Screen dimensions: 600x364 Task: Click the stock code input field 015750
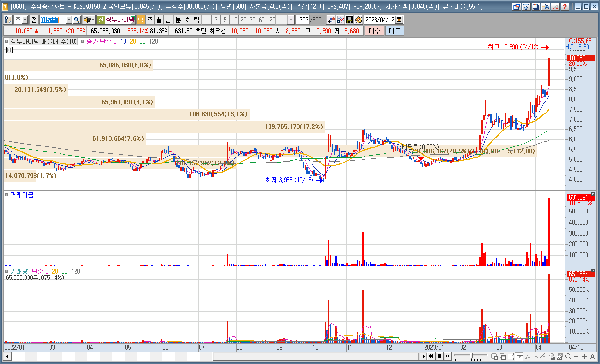(x=53, y=20)
